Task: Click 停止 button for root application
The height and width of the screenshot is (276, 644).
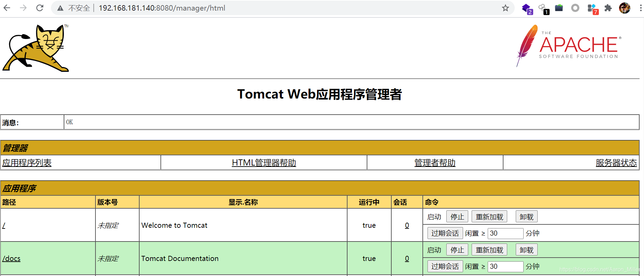Action: (457, 217)
